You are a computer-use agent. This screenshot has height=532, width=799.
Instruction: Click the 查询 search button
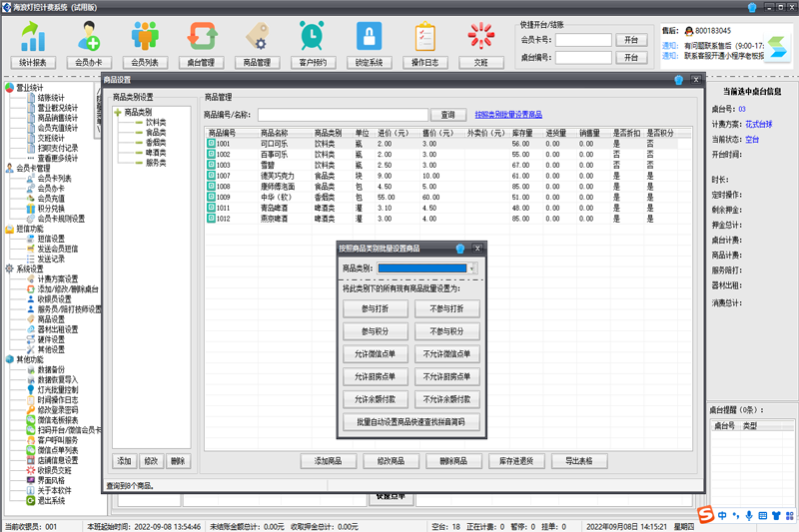447,115
